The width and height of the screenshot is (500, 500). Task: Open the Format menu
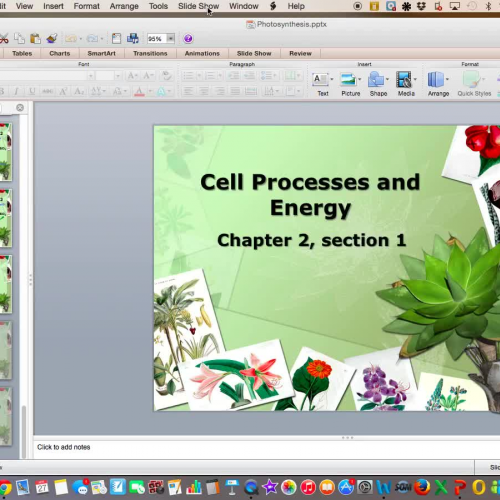[86, 6]
